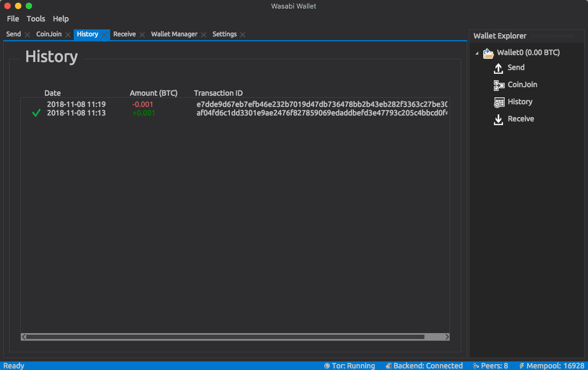Click the Peers: 8 status text
The width and height of the screenshot is (588, 370).
coord(494,366)
